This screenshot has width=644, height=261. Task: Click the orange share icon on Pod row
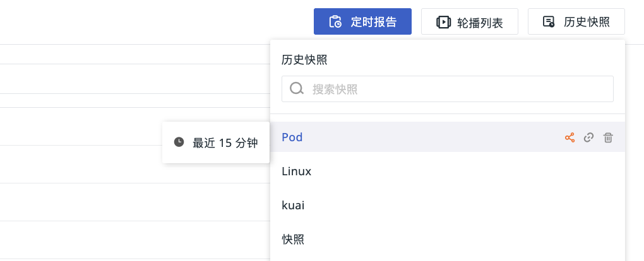tap(569, 137)
